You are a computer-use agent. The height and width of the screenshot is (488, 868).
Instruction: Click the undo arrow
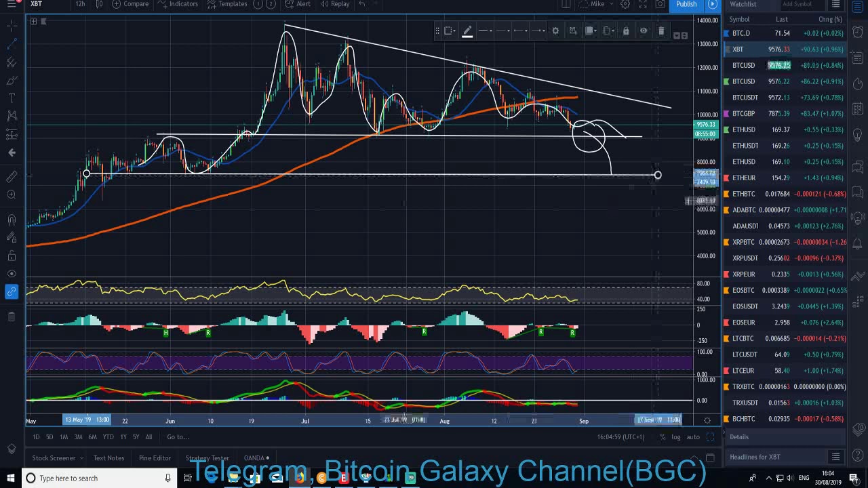point(362,4)
